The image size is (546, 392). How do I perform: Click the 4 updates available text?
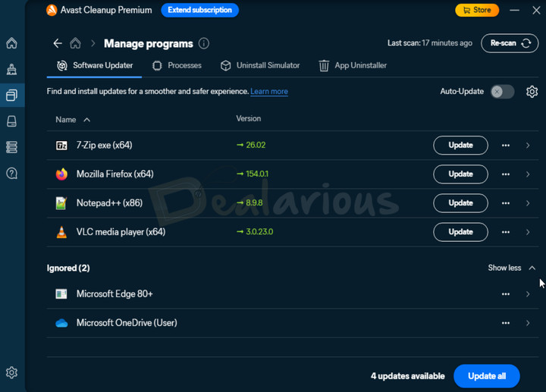pyautogui.click(x=407, y=376)
